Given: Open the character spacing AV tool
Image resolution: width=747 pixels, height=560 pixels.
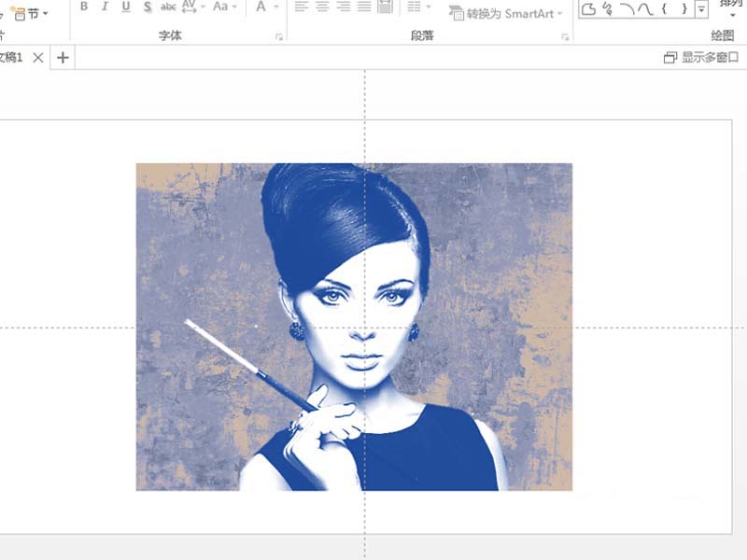Looking at the screenshot, I should pos(190,7).
